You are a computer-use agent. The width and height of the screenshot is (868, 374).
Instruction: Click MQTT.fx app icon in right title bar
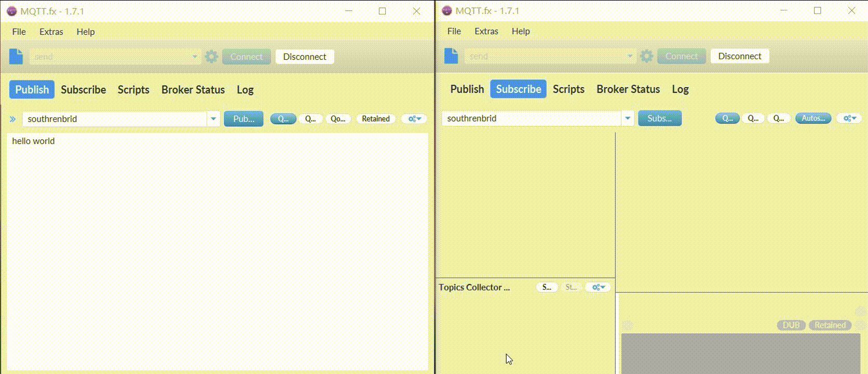tap(446, 10)
